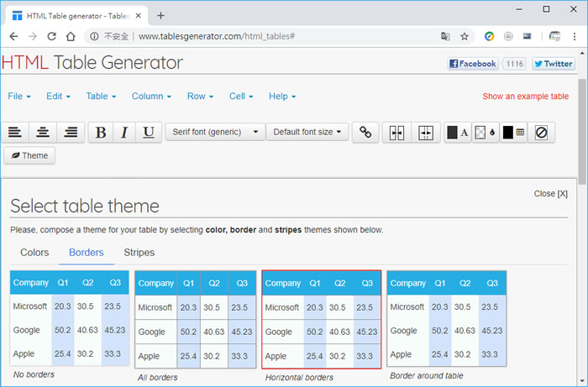The width and height of the screenshot is (588, 387).
Task: Switch to the Stripes tab
Action: click(x=139, y=253)
